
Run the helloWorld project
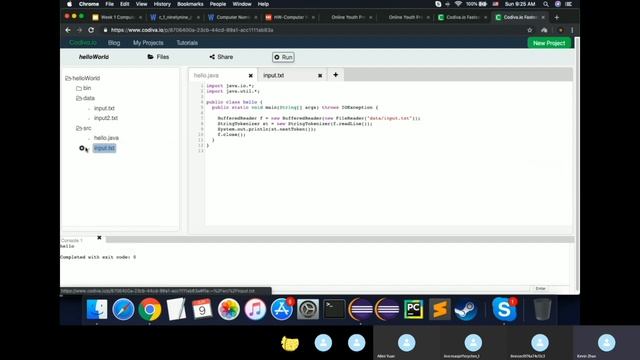283,57
